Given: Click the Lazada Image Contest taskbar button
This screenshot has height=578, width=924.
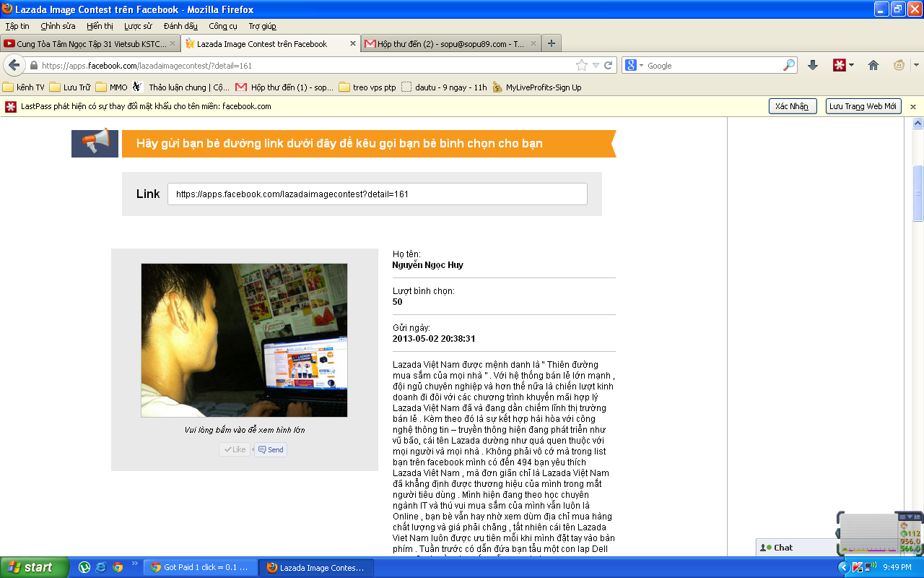Looking at the screenshot, I should coord(316,567).
